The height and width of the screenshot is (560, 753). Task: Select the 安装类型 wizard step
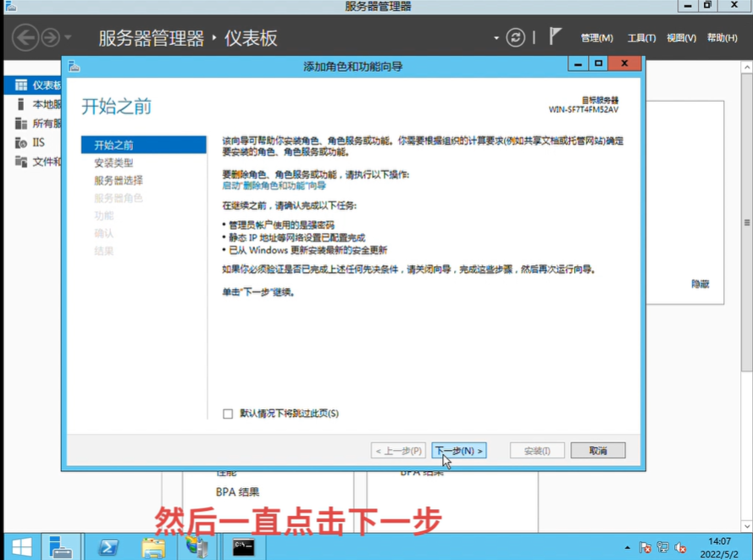click(114, 163)
